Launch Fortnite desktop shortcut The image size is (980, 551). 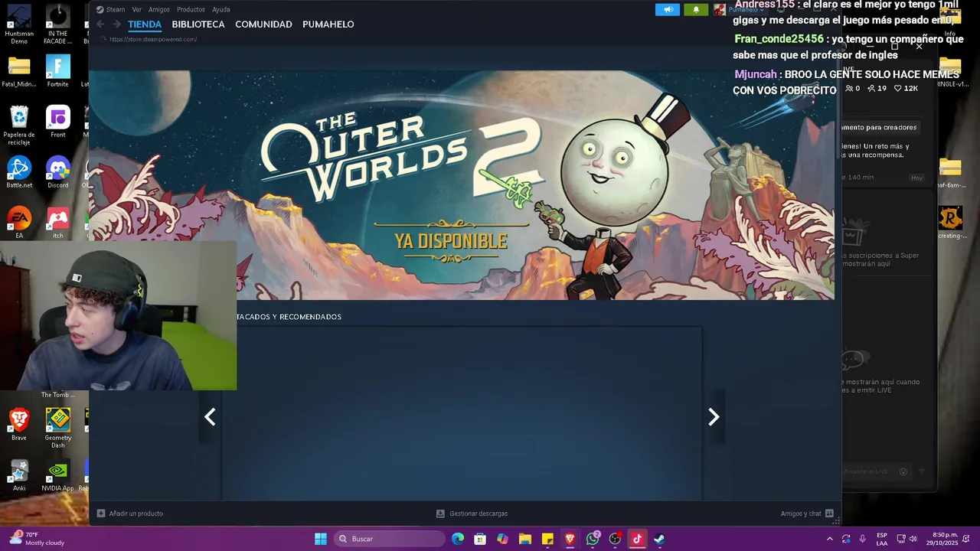coord(57,72)
